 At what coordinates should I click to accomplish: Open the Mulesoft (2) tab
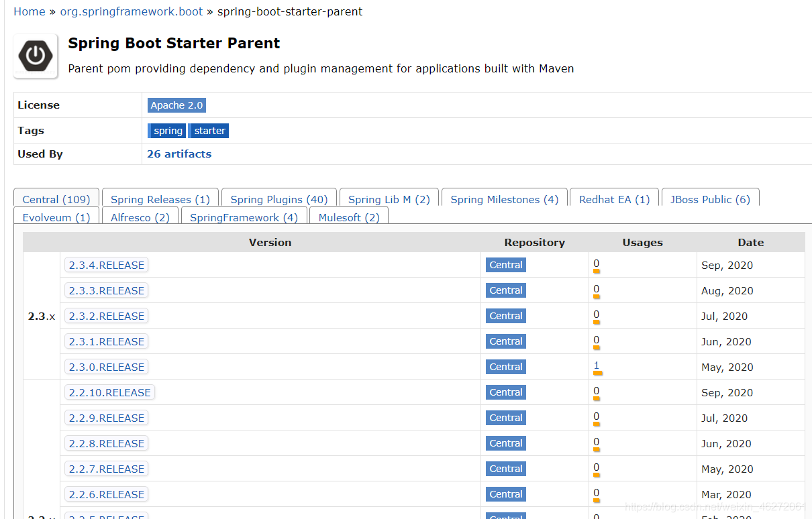click(349, 217)
